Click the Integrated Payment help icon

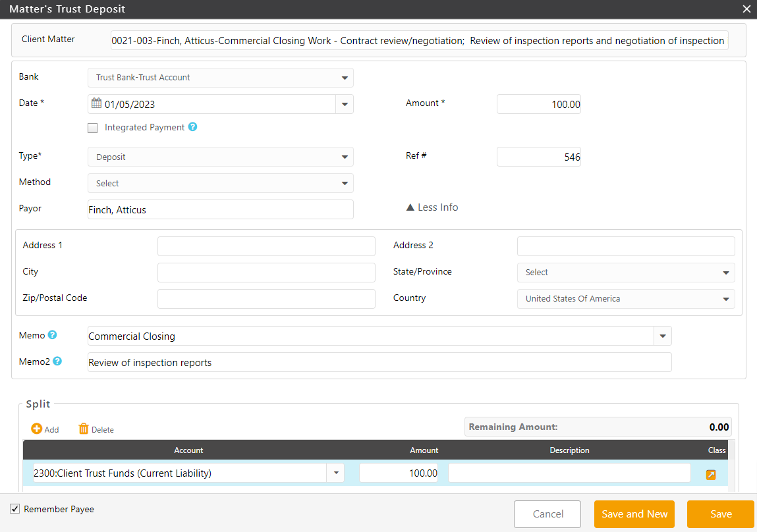pyautogui.click(x=192, y=127)
